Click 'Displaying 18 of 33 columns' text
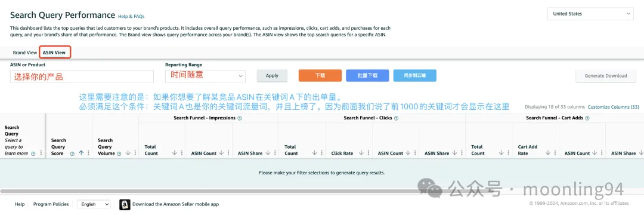Viewport: 644px width, 215px height. pos(555,107)
